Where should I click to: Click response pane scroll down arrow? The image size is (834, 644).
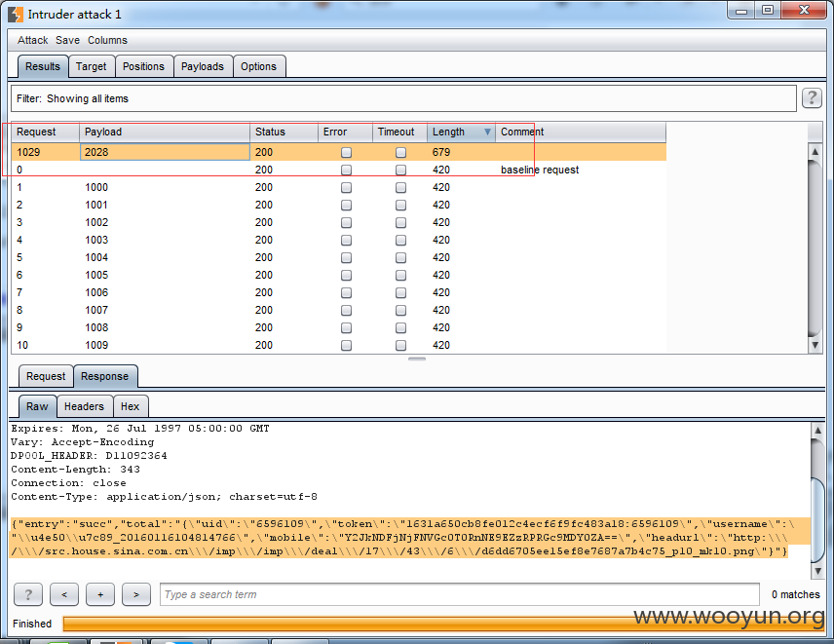pos(817,572)
